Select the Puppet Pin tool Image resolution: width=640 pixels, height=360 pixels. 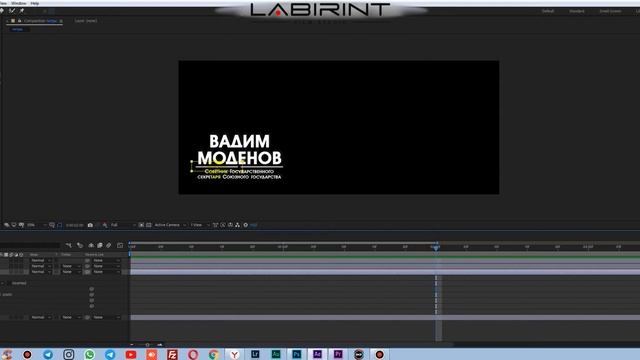[22, 11]
